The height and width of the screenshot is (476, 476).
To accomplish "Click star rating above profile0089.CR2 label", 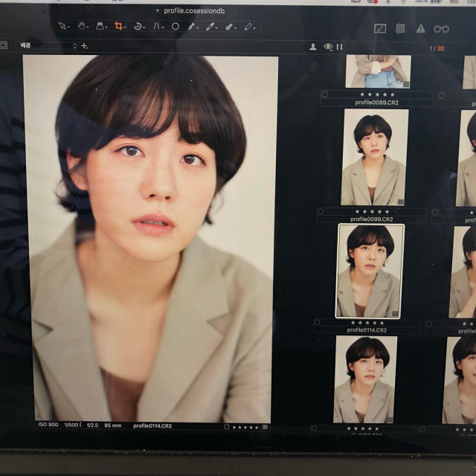I will click(x=377, y=94).
